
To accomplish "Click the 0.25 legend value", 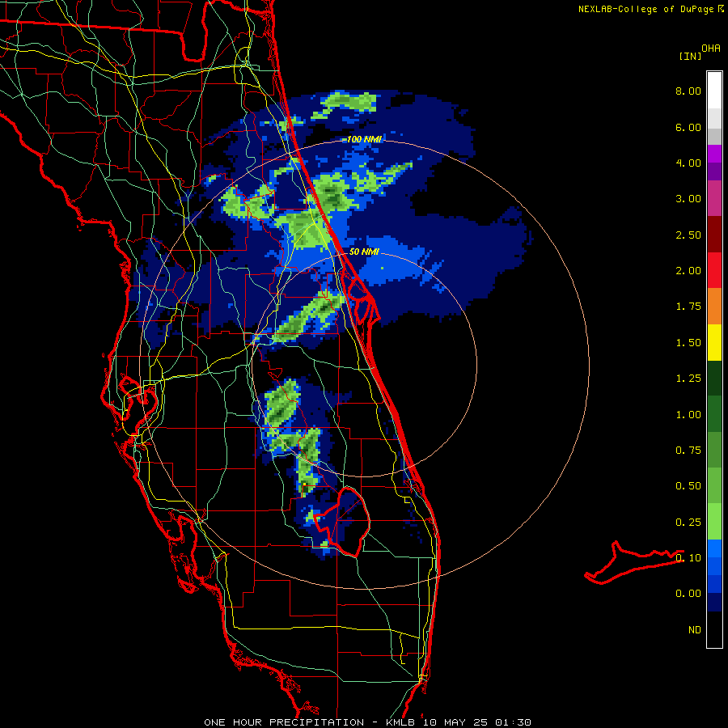I will click(688, 523).
